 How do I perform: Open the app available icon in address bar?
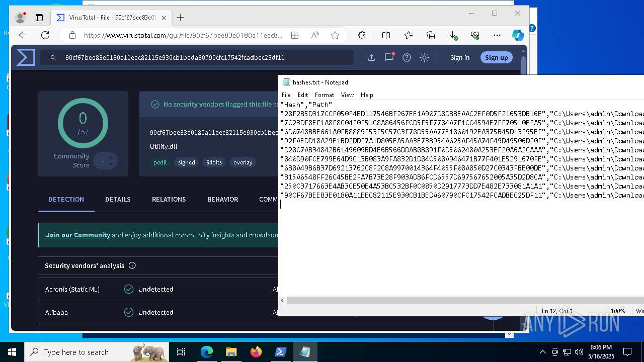[x=295, y=35]
